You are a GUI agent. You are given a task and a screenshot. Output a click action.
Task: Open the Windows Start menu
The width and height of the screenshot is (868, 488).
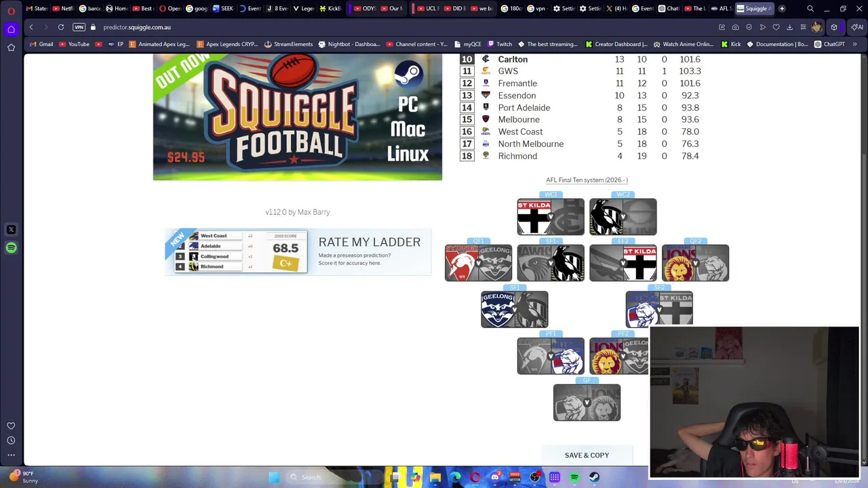pos(274,477)
